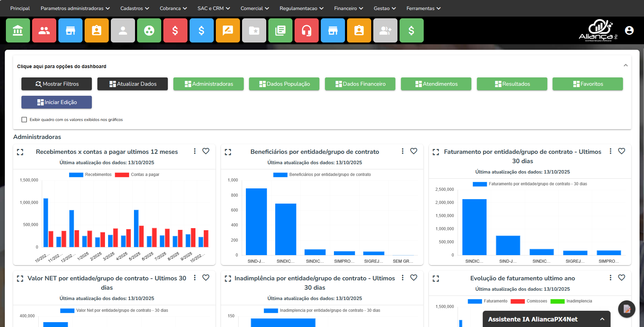
Task: Go to the Principal menu item
Action: tap(20, 8)
